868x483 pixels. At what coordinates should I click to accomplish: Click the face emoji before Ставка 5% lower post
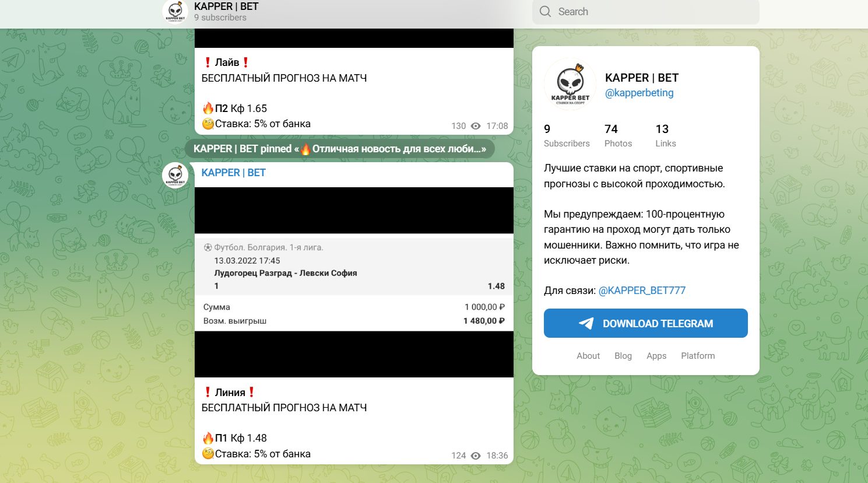pos(208,453)
